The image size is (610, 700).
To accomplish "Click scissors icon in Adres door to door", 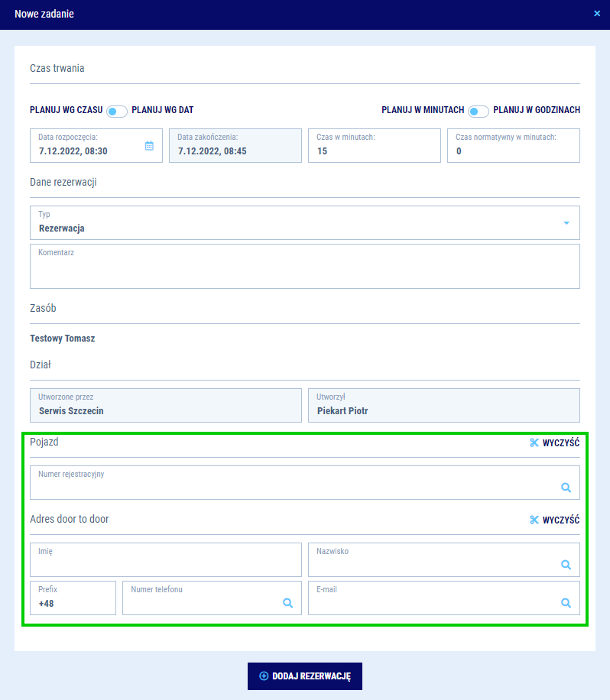I will (534, 520).
